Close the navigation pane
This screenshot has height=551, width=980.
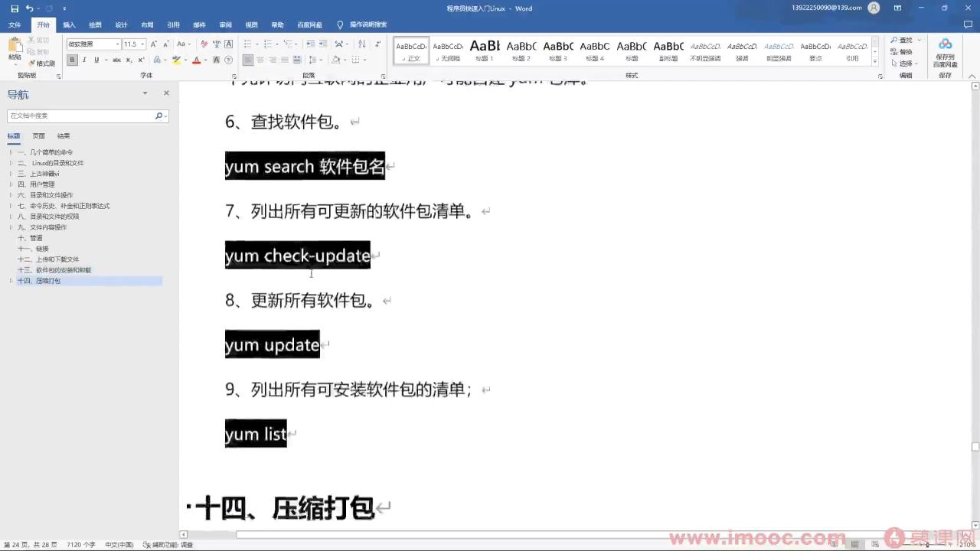(x=166, y=93)
